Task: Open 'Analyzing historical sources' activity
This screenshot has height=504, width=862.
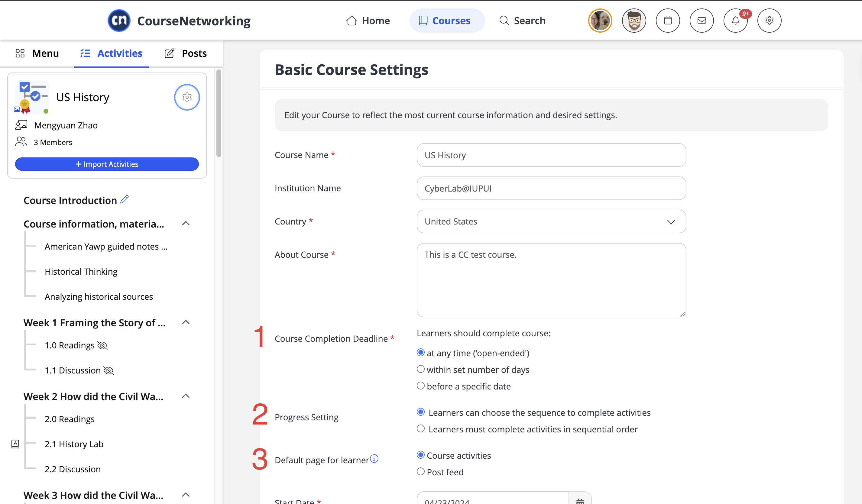Action: (99, 296)
